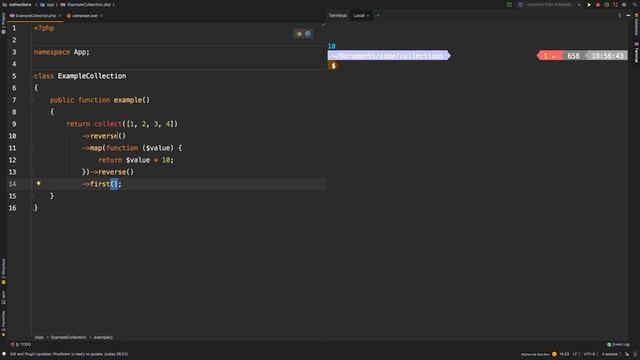This screenshot has height=360, width=640.
Task: Open the Event Log button
Action: pyautogui.click(x=618, y=344)
